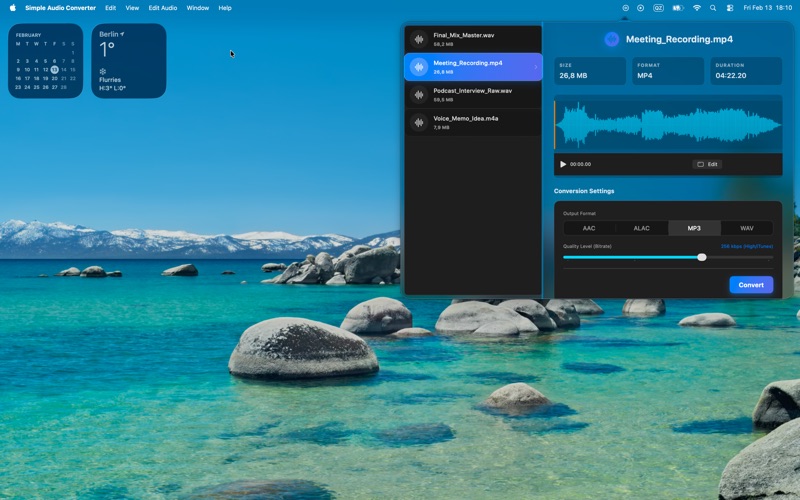Viewport: 800px width, 500px height.
Task: Choose WAV output format
Action: 746,228
